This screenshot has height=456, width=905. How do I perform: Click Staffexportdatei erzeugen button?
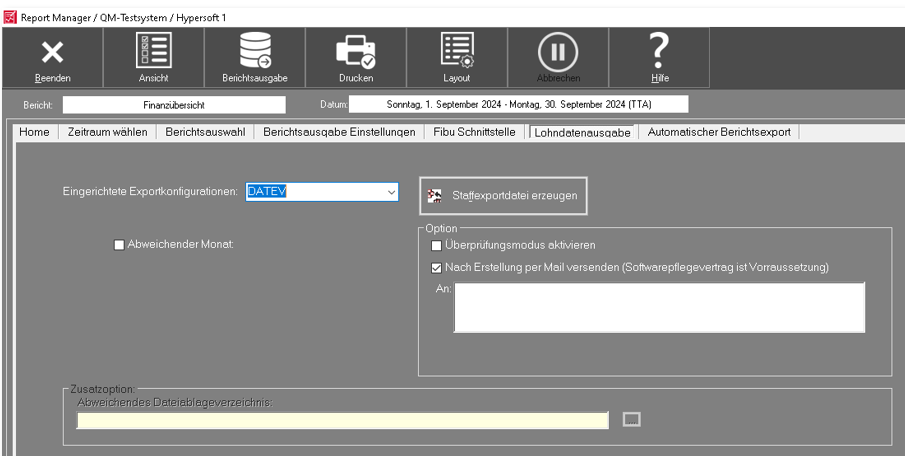503,196
